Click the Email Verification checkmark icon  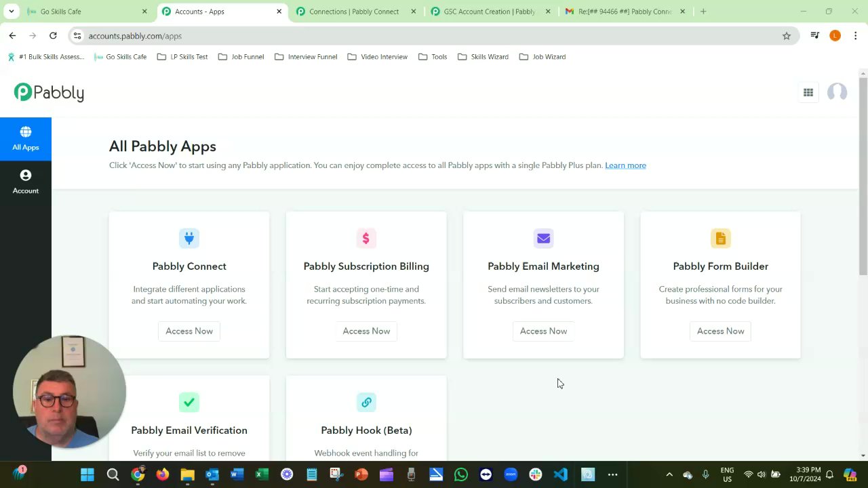coord(189,402)
